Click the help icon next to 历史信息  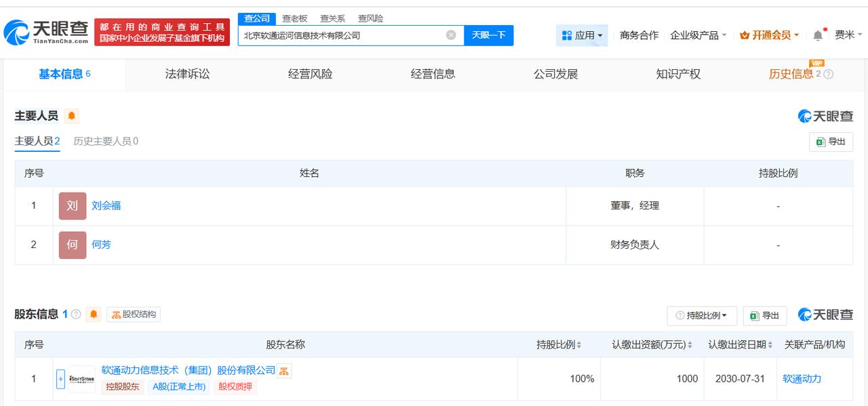point(828,75)
